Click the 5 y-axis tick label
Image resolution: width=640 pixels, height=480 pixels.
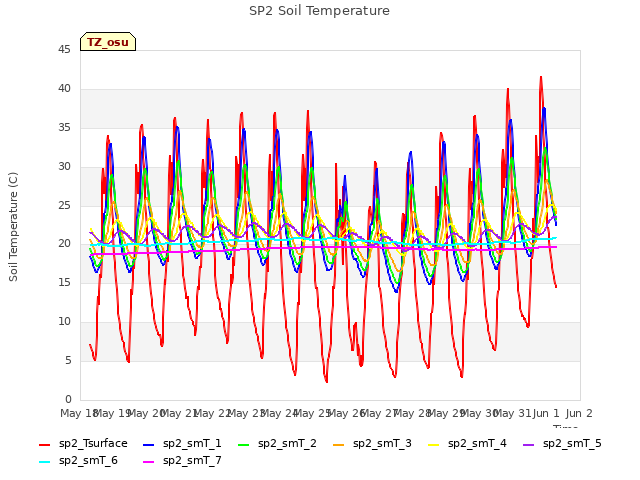[68, 360]
